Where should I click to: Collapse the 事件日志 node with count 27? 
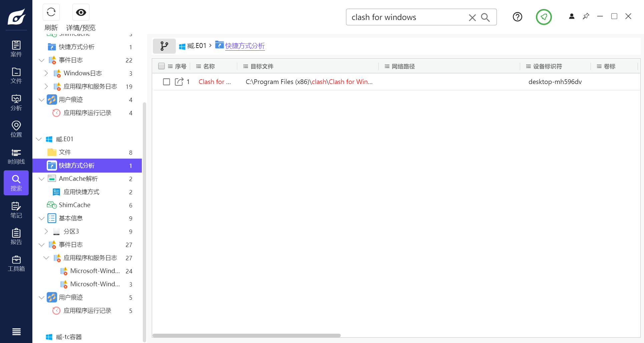41,245
